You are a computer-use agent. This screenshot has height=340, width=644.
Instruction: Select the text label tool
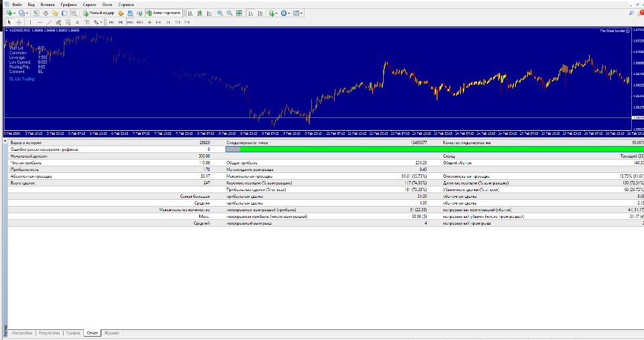tap(87, 22)
